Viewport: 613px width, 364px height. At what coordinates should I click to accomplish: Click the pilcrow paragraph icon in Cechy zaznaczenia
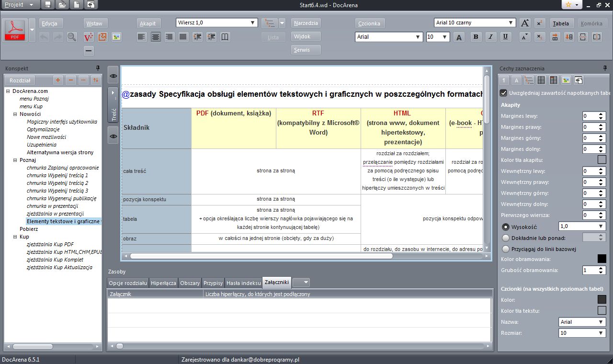coord(504,80)
